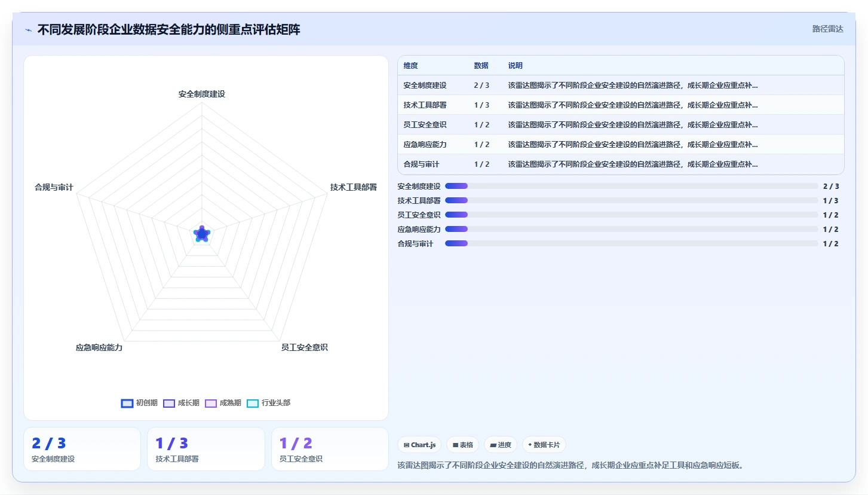This screenshot has height=495, width=868.
Task: Click the 安全制度建设 progress bar
Action: point(631,186)
